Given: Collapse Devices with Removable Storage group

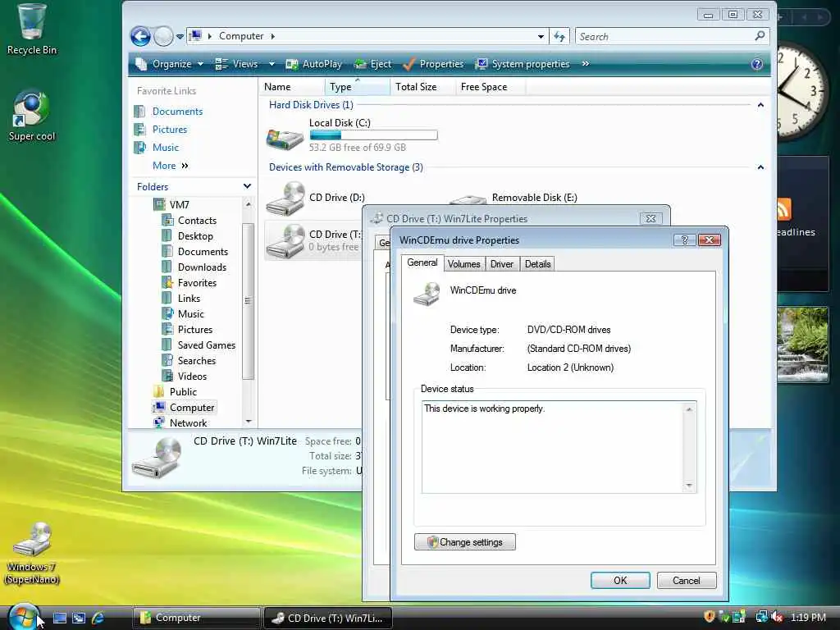Looking at the screenshot, I should click(760, 167).
